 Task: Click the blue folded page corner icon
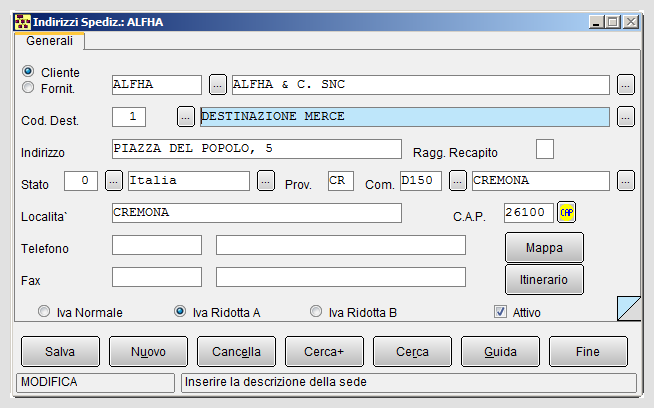pyautogui.click(x=629, y=309)
